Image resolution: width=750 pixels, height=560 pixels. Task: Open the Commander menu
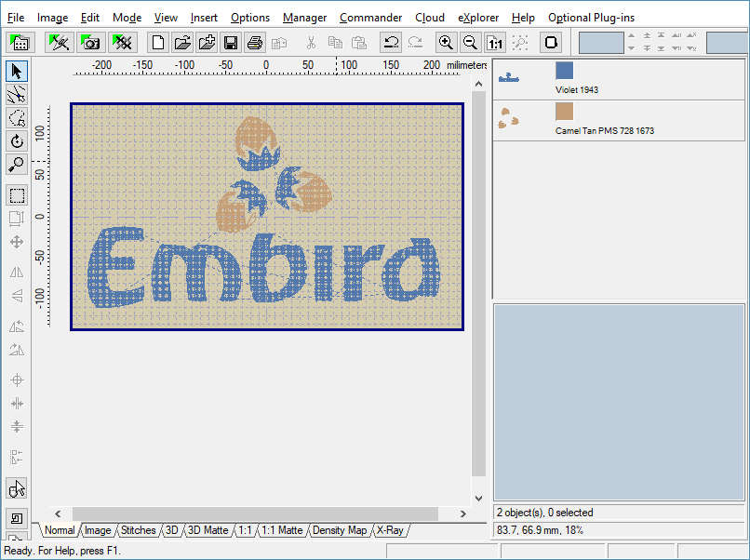(x=370, y=18)
